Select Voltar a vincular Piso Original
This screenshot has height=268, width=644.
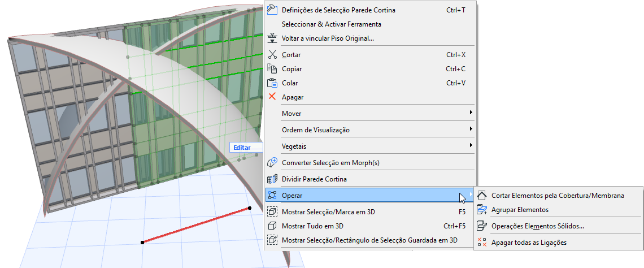point(370,38)
